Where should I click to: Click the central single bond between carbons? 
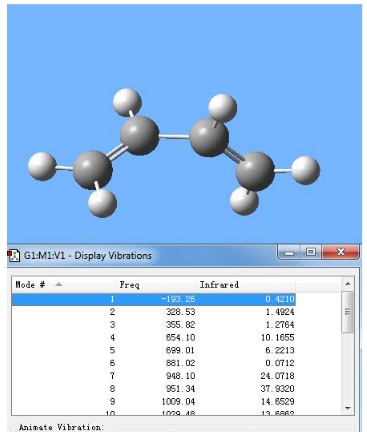[174, 136]
